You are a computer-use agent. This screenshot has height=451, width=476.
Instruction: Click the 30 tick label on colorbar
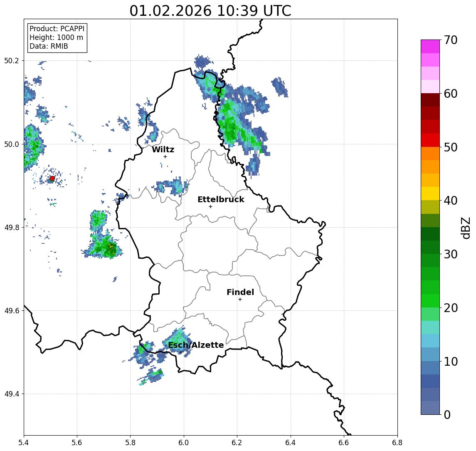click(451, 254)
